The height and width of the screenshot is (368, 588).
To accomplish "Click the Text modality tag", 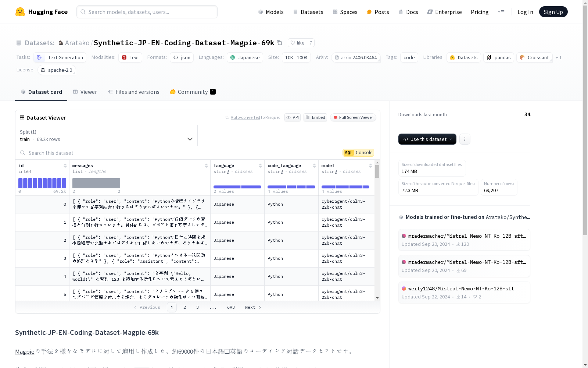I will (x=130, y=57).
